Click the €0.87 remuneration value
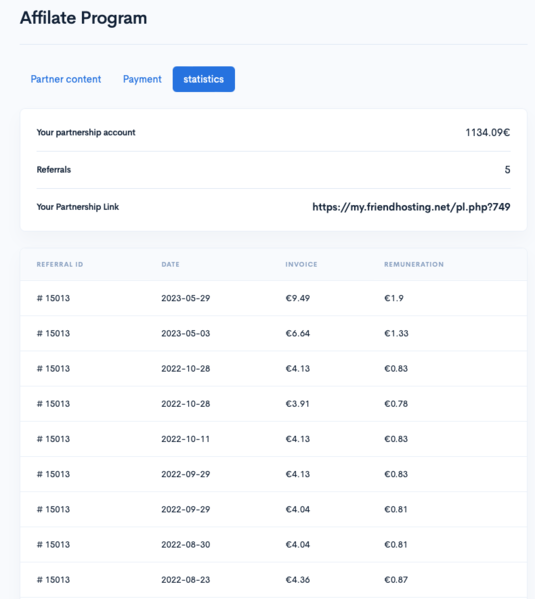 396,580
